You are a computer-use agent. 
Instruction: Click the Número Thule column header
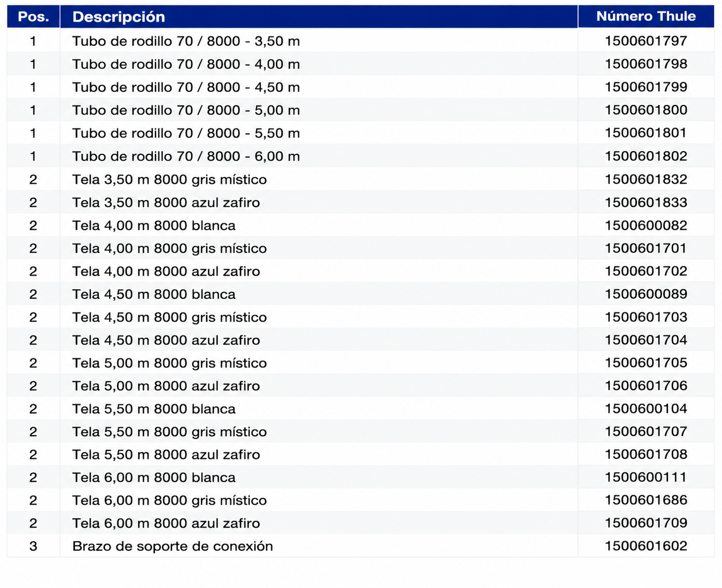pyautogui.click(x=646, y=16)
